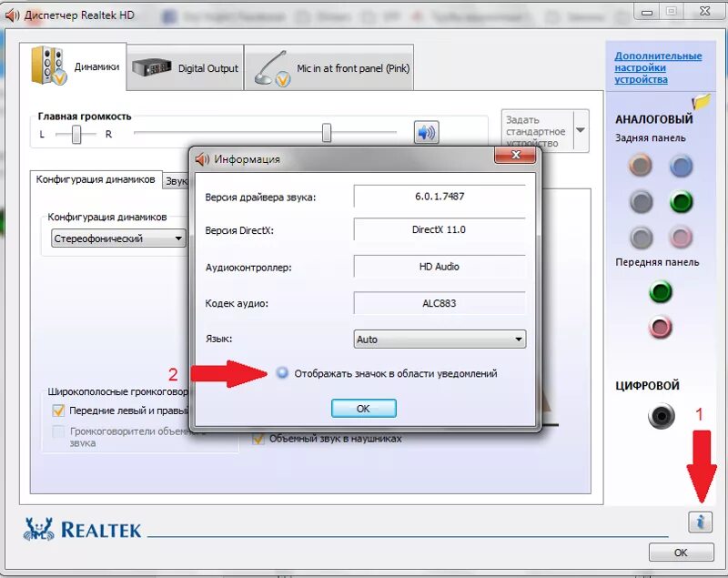This screenshot has height=578, width=728.
Task: Click OK button of Realtek HD window
Action: (x=681, y=553)
